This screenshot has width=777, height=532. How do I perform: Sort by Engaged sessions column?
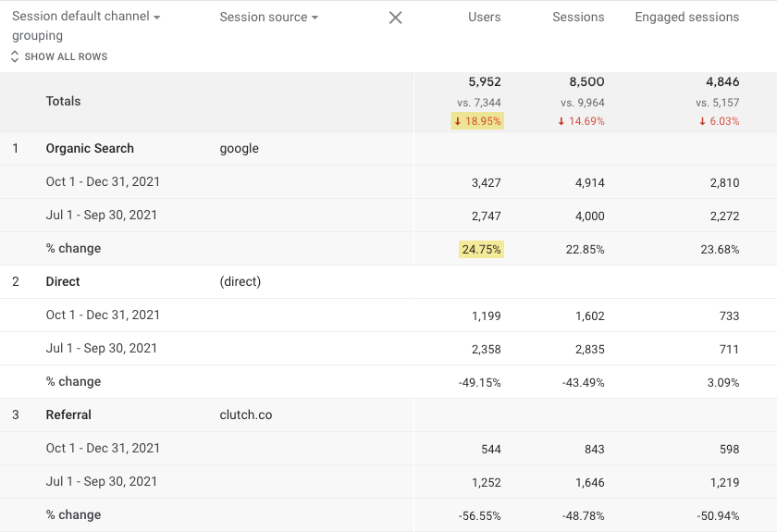(686, 18)
